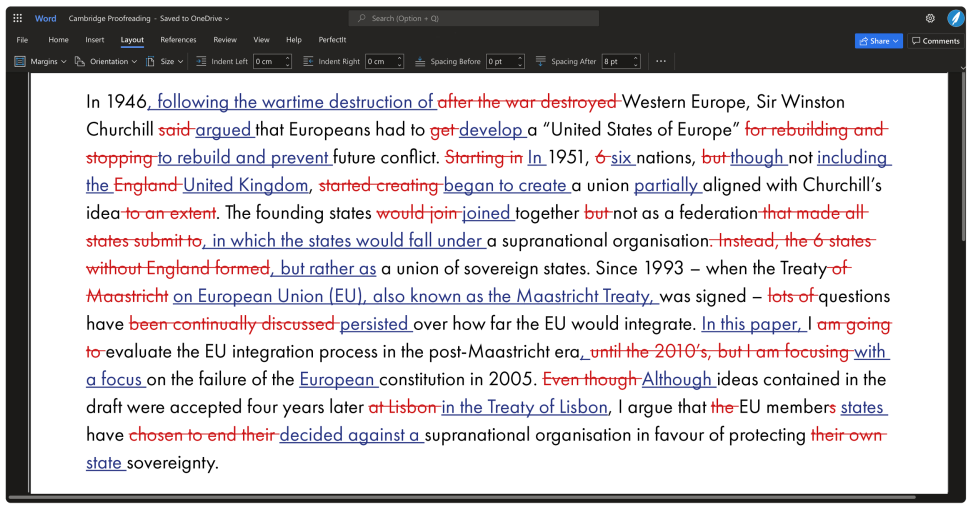Click the Spacing After stepper arrows
Viewport: 975px width, 510px height.
pyautogui.click(x=636, y=61)
